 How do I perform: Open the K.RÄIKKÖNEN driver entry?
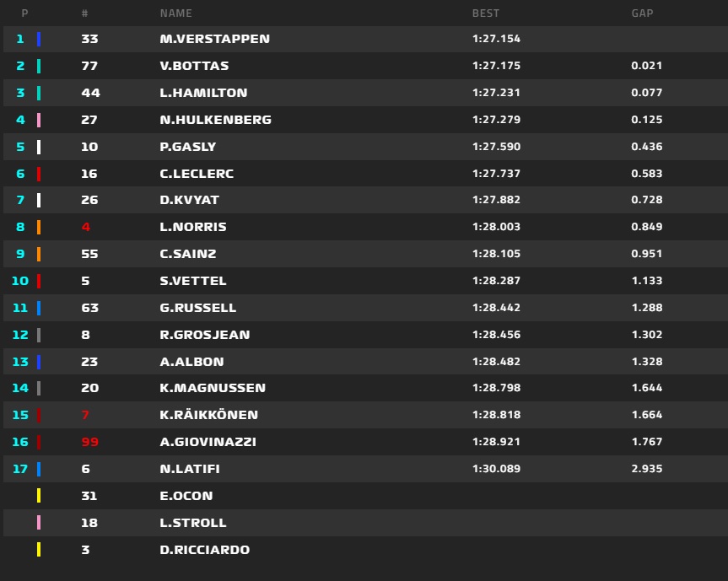[208, 414]
